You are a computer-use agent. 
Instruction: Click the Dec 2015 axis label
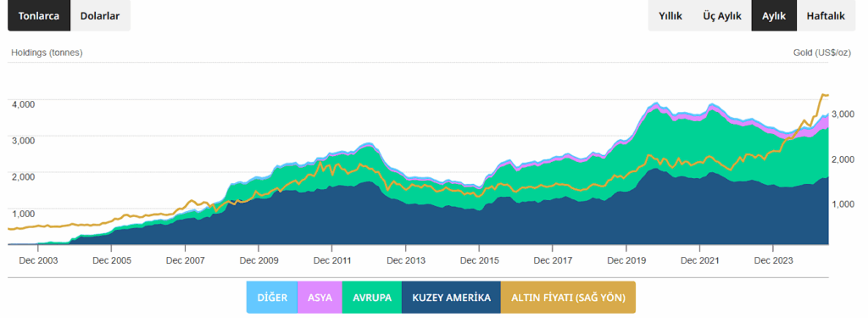[x=480, y=259]
